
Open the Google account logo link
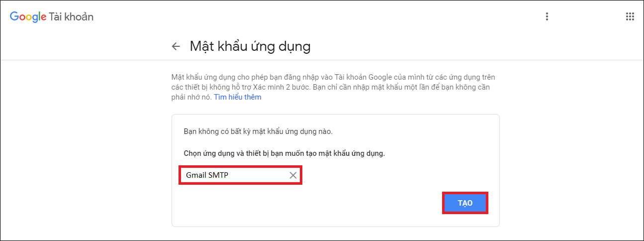point(52,17)
